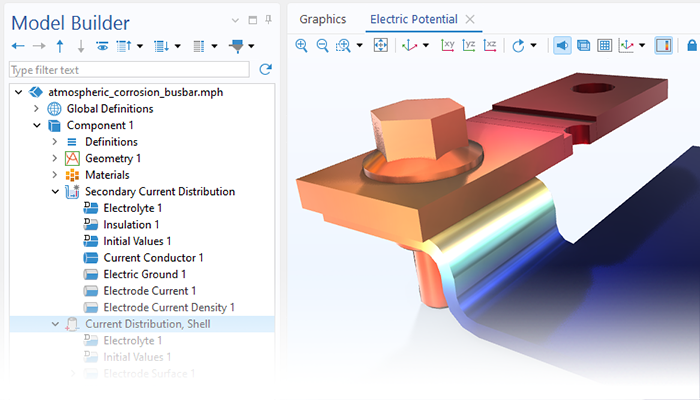Go to next node with forward arrow
Image resolution: width=700 pixels, height=400 pixels.
pyautogui.click(x=39, y=46)
